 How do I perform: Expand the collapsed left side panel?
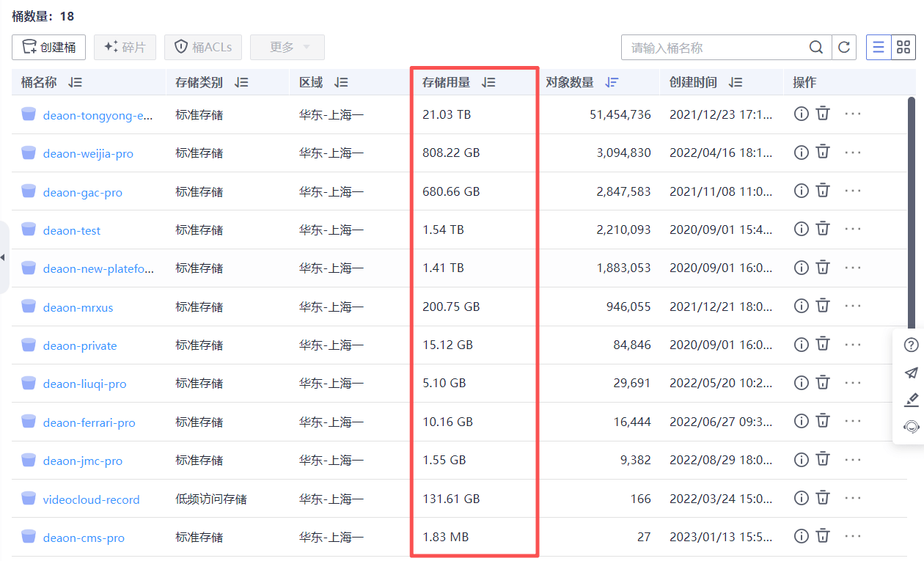coord(3,257)
